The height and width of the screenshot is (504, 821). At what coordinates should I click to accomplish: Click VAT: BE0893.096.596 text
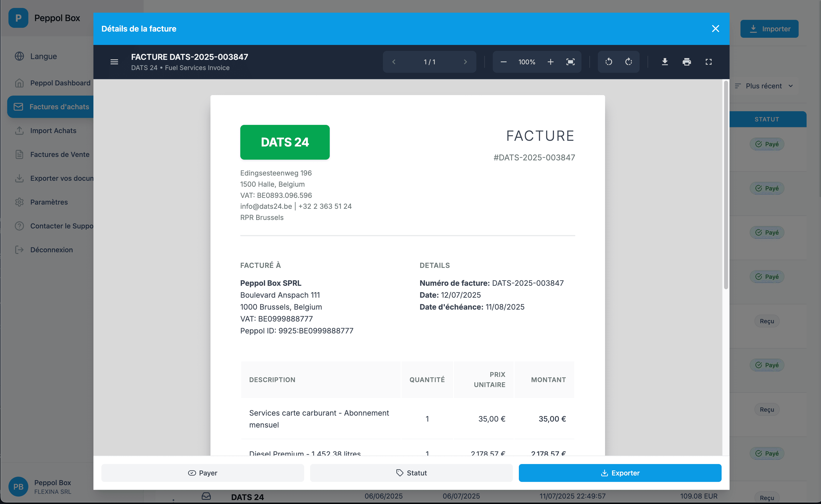[276, 195]
